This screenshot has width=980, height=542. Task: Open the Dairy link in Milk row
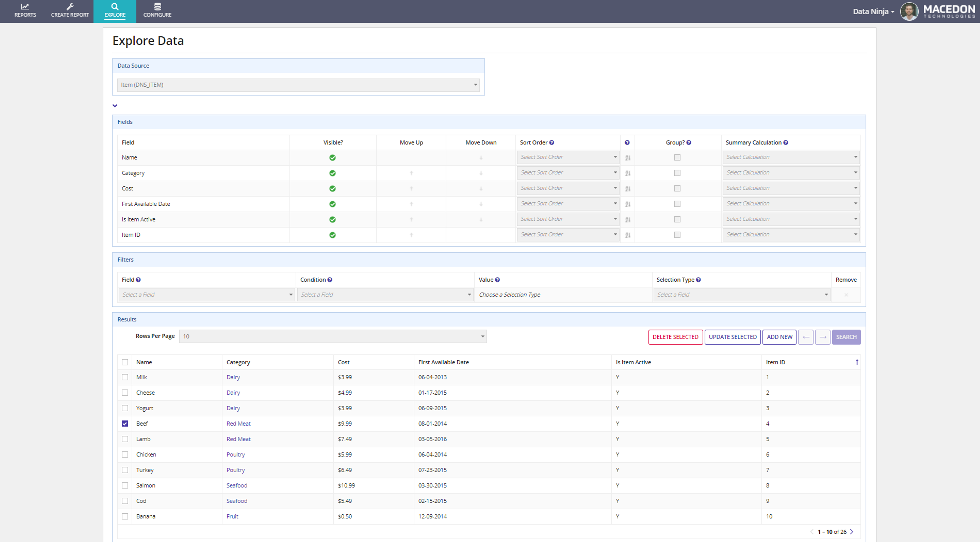pyautogui.click(x=233, y=377)
